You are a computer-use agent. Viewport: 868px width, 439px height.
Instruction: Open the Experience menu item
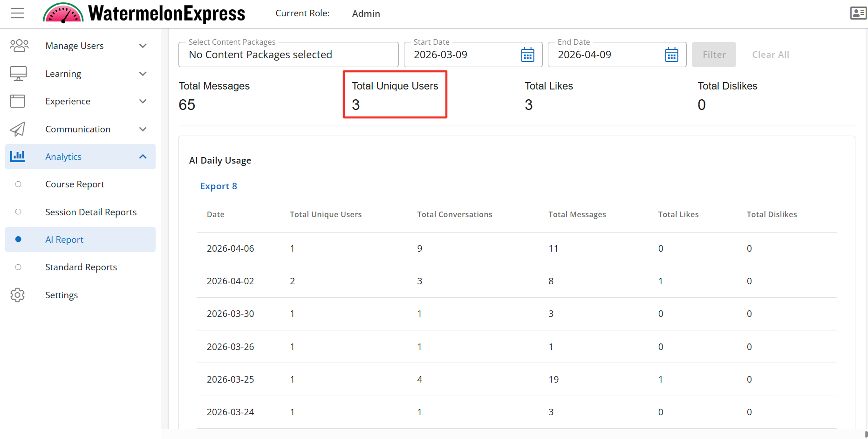tap(68, 101)
